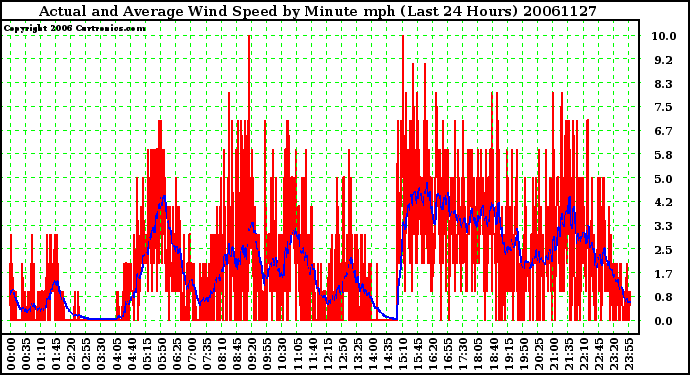Click the 15:10 time label
690x375 pixels.
point(403,354)
